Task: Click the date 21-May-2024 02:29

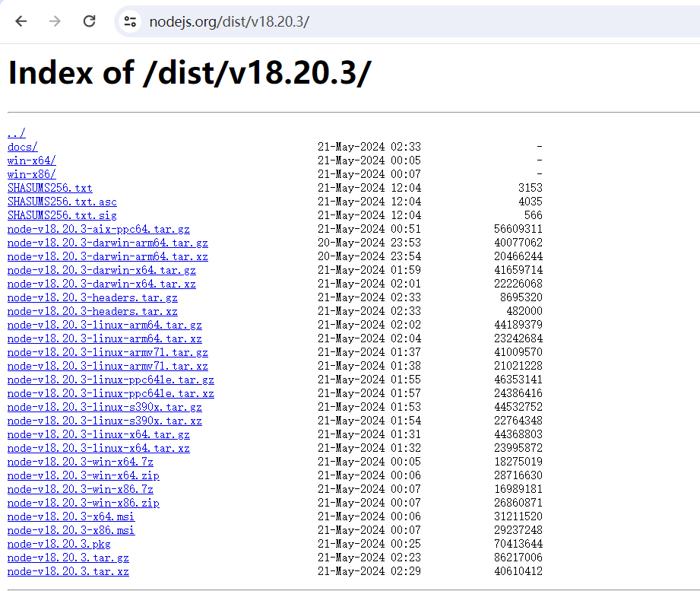Action: click(369, 571)
